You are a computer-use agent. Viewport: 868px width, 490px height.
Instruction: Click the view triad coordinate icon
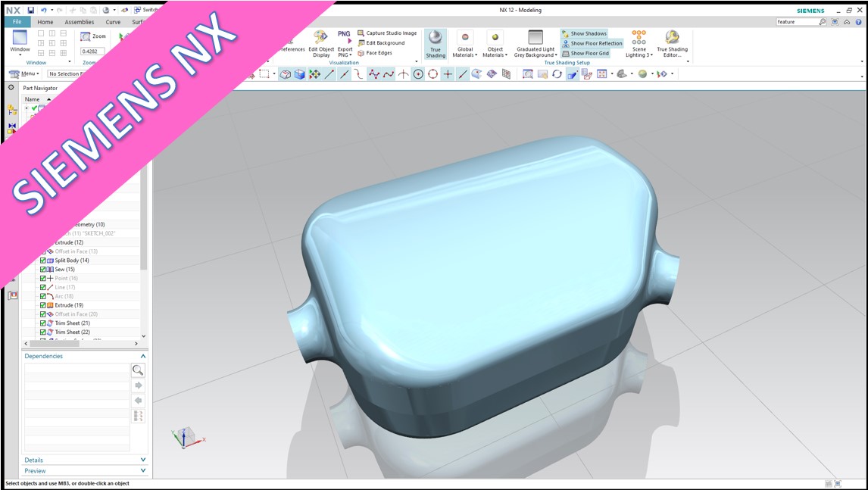click(x=187, y=438)
